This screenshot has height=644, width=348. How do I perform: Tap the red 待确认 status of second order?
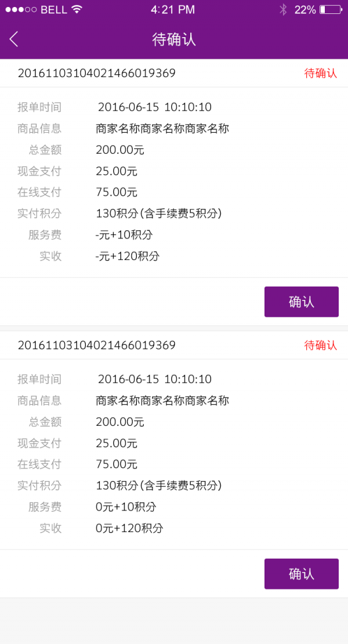321,345
